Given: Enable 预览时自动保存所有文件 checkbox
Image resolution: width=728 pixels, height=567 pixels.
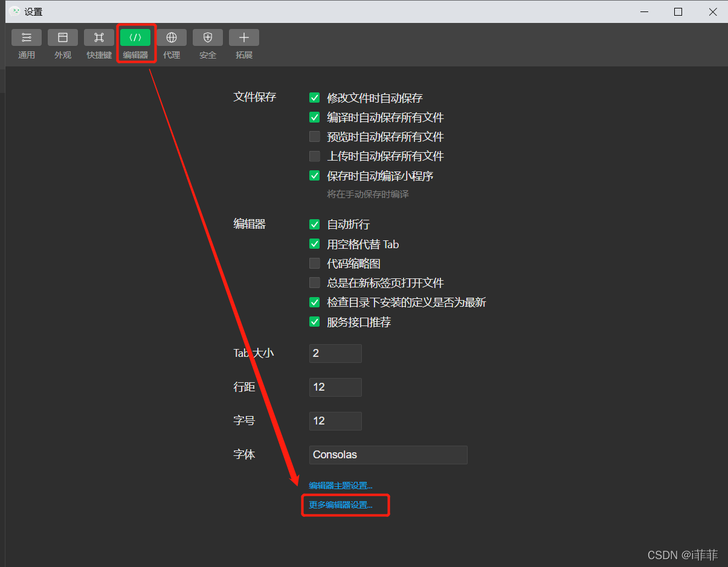Looking at the screenshot, I should pyautogui.click(x=314, y=136).
